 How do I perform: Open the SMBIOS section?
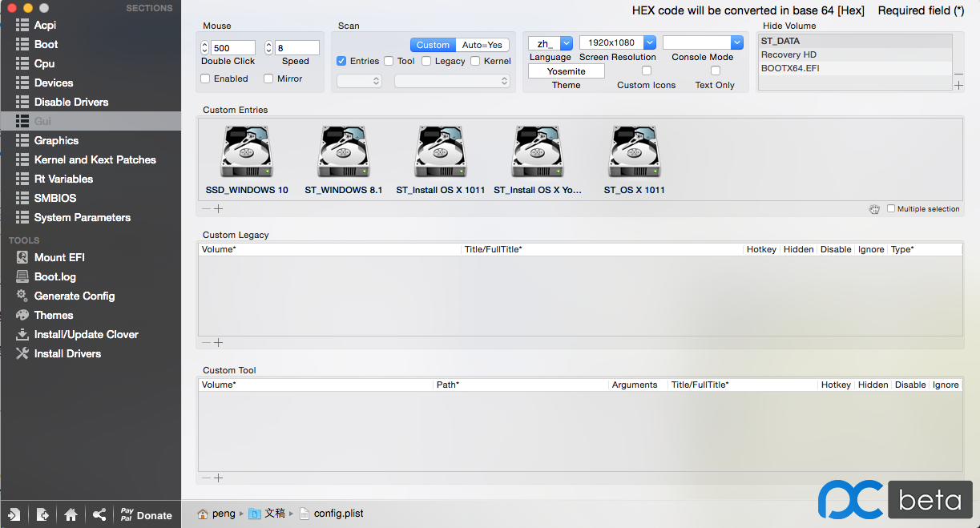coord(91,198)
